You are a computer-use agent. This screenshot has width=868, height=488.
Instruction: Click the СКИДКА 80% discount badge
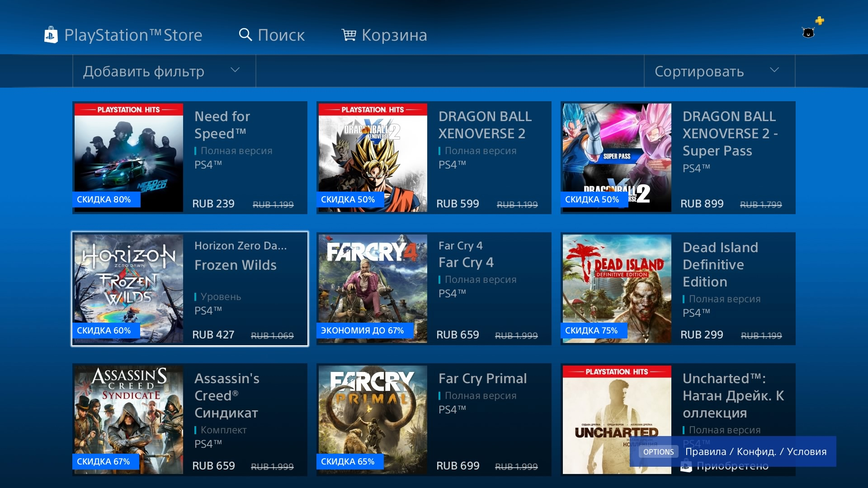(x=106, y=199)
